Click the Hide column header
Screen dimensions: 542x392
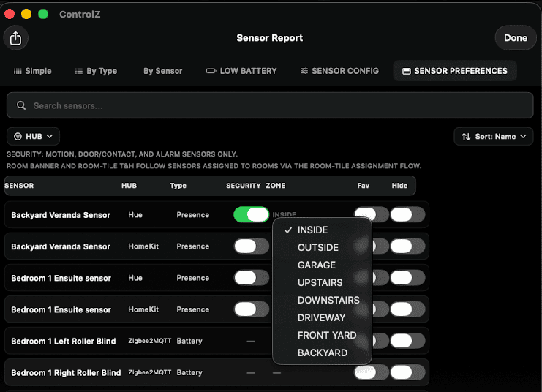[x=399, y=186]
